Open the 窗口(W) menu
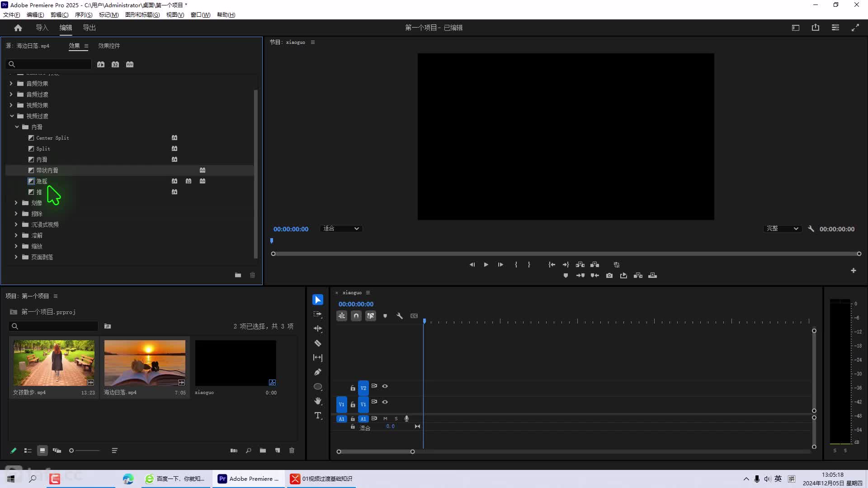 click(200, 15)
